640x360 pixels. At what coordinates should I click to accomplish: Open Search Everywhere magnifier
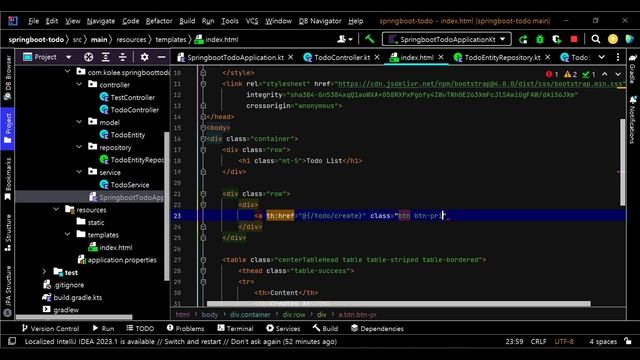coord(596,39)
